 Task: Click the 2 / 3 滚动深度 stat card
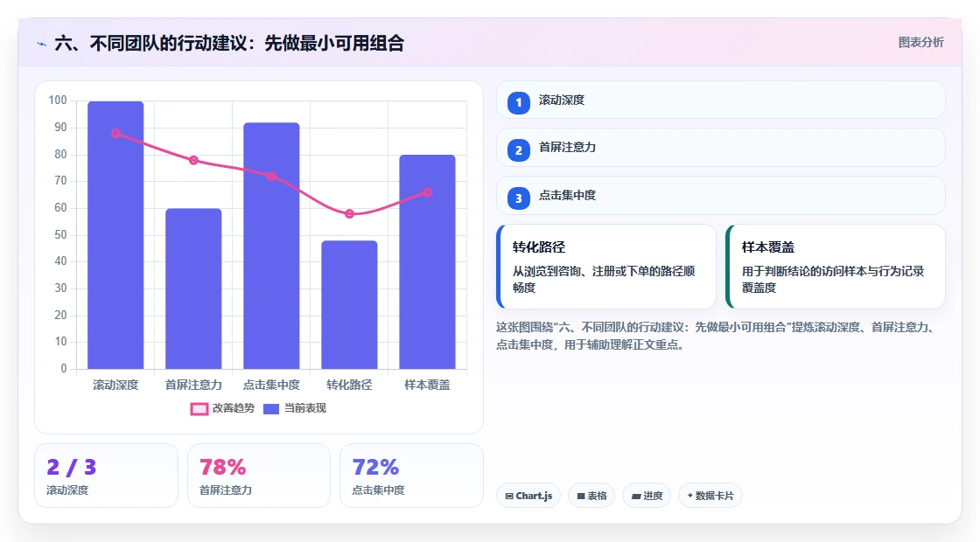click(x=106, y=476)
